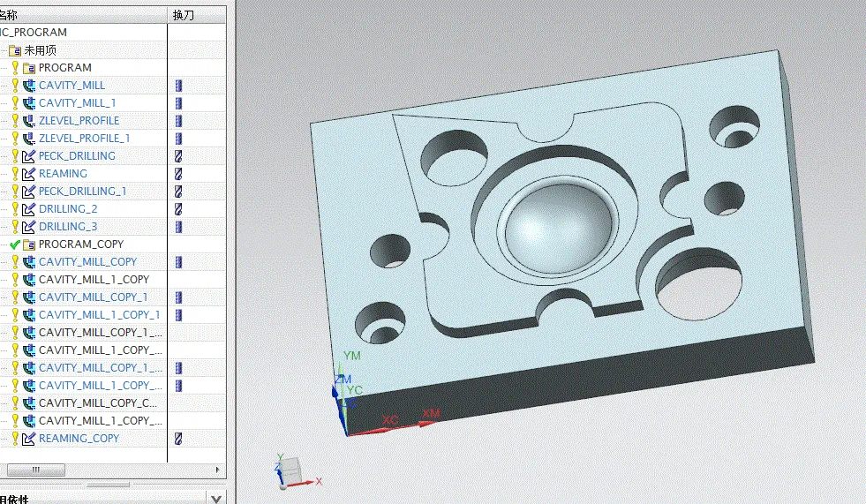Click the operation icon next to REAMING

[x=29, y=175]
